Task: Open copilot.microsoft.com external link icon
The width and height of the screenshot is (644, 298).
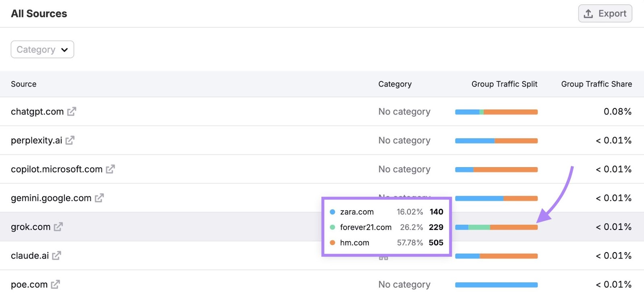Action: click(x=110, y=169)
